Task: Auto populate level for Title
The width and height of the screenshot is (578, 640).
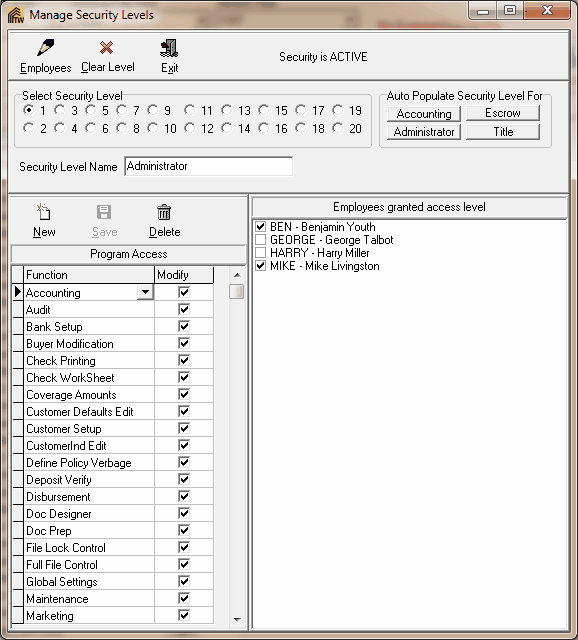Action: pos(503,132)
